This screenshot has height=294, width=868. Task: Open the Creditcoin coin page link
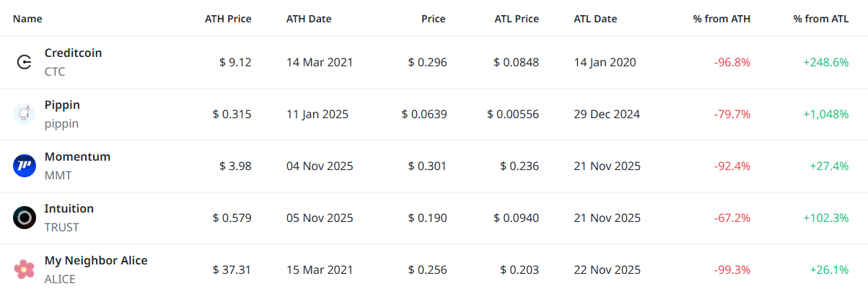click(73, 53)
